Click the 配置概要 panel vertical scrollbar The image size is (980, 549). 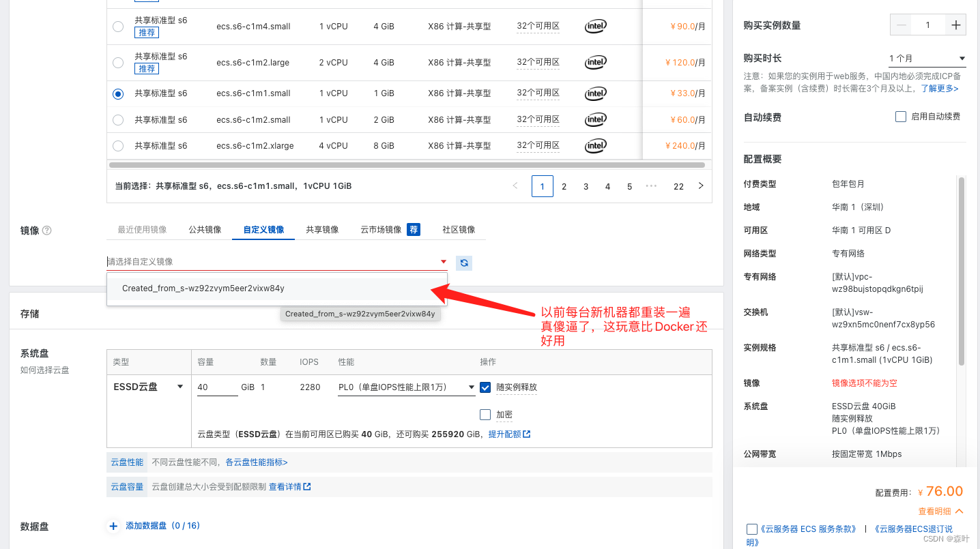962,271
